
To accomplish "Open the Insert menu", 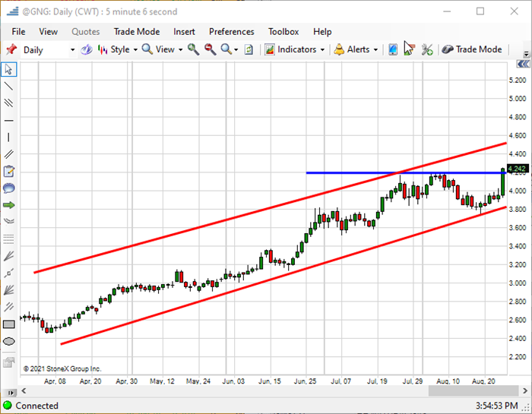I will point(184,32).
